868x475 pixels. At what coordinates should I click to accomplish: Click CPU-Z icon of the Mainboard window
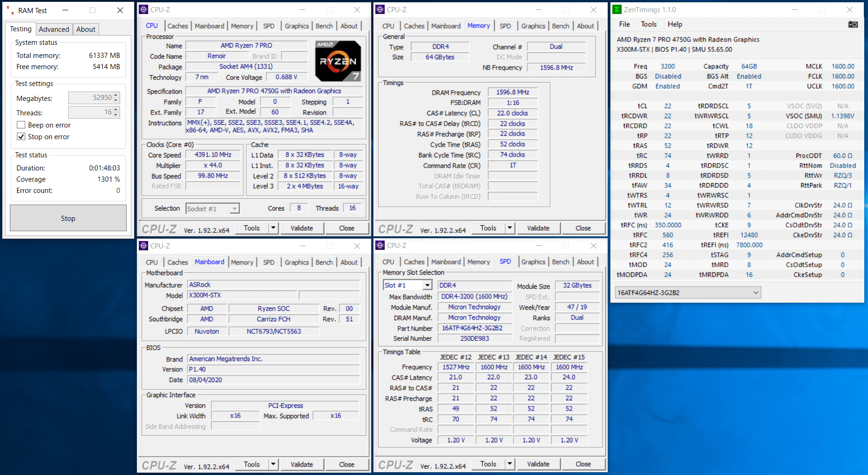point(144,246)
